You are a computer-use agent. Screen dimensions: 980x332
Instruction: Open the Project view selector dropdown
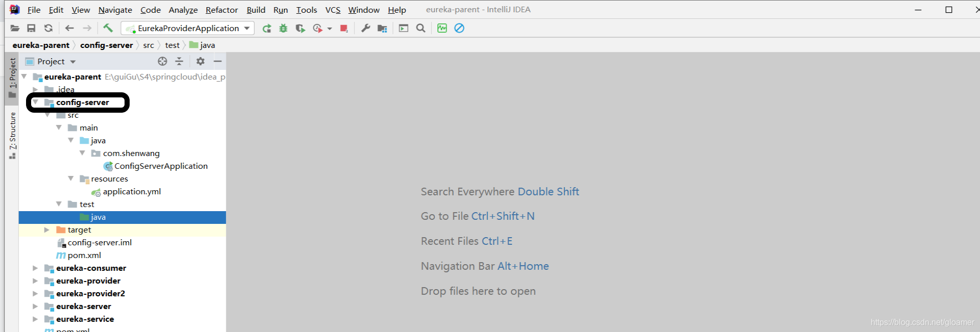(x=51, y=61)
